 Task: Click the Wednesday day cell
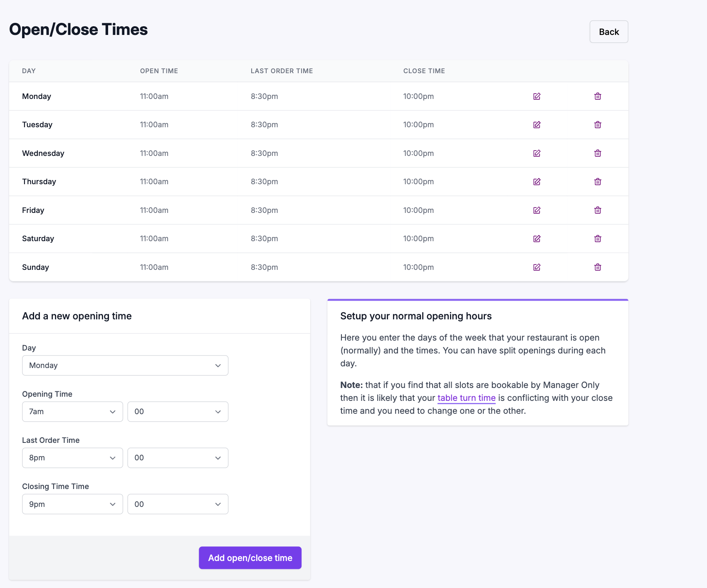(x=43, y=153)
